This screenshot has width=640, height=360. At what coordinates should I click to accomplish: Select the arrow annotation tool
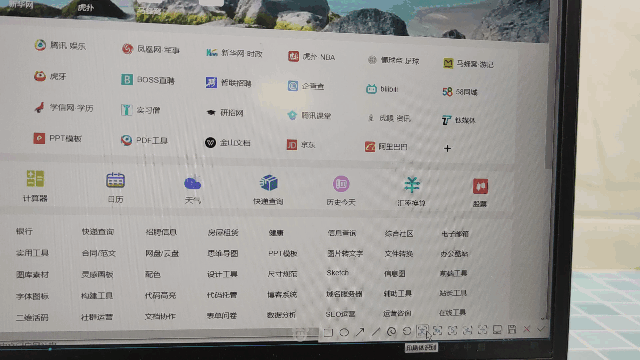(x=360, y=332)
